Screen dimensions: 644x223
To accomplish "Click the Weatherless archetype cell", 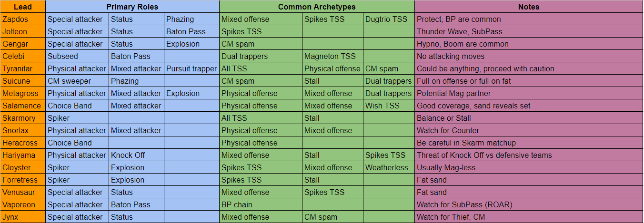I will point(389,168).
